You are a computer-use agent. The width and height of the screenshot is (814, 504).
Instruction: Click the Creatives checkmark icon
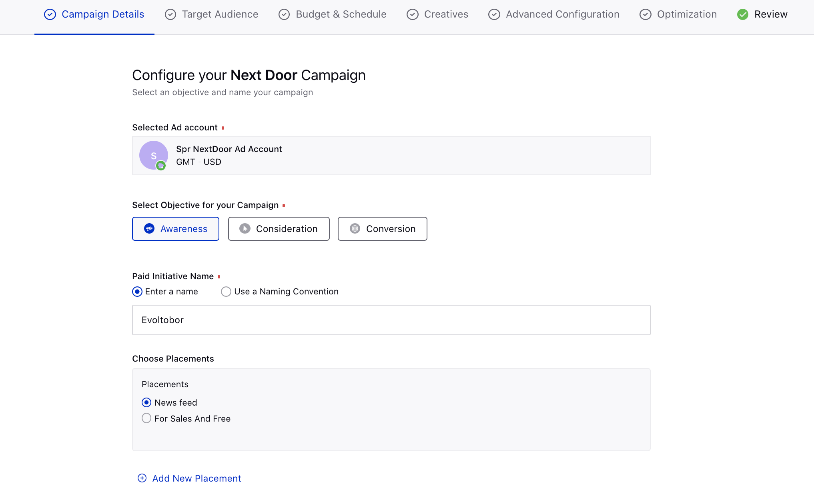point(413,14)
